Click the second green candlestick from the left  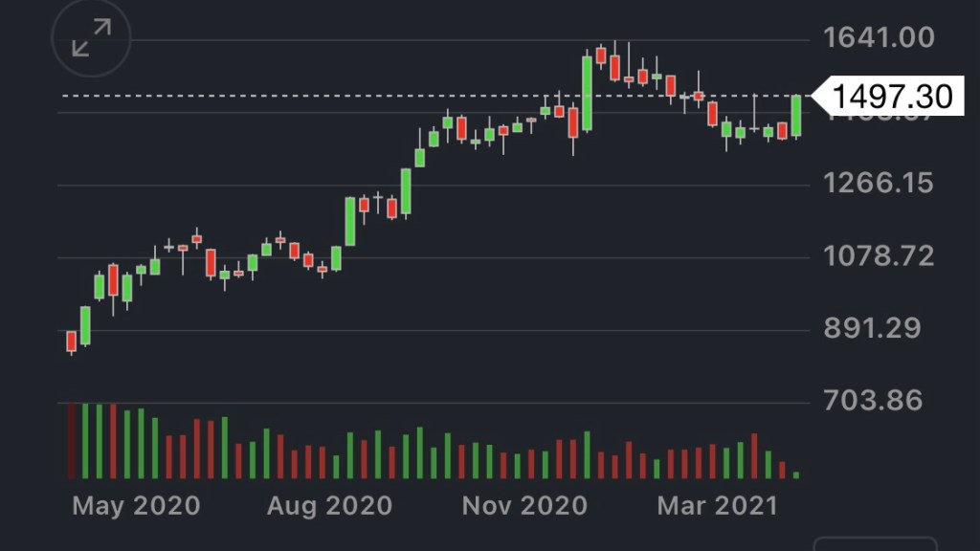(85, 325)
